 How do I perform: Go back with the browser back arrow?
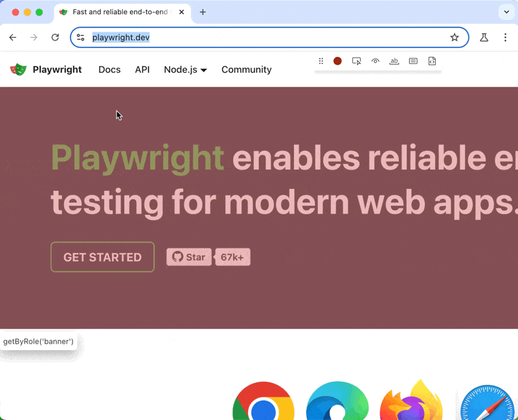pos(12,38)
